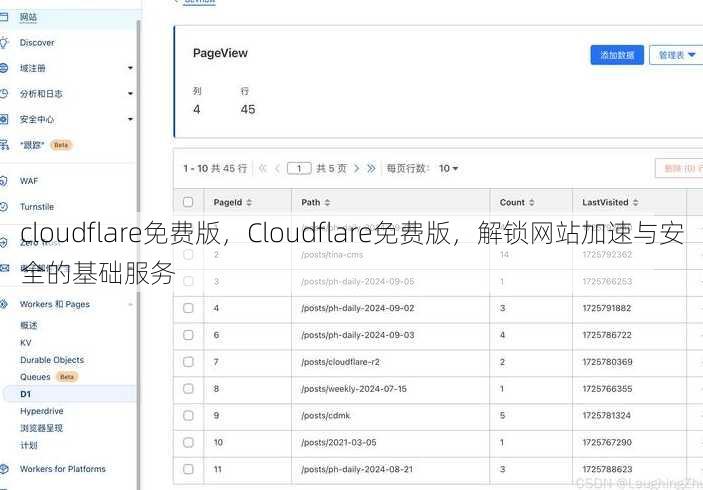Click the clock icon beside 分析和日志

4,94
